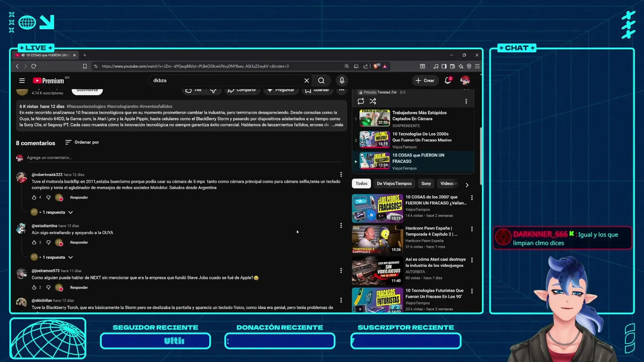This screenshot has width=644, height=362.
Task: Select the 'Todos' filter chip
Action: tap(361, 184)
